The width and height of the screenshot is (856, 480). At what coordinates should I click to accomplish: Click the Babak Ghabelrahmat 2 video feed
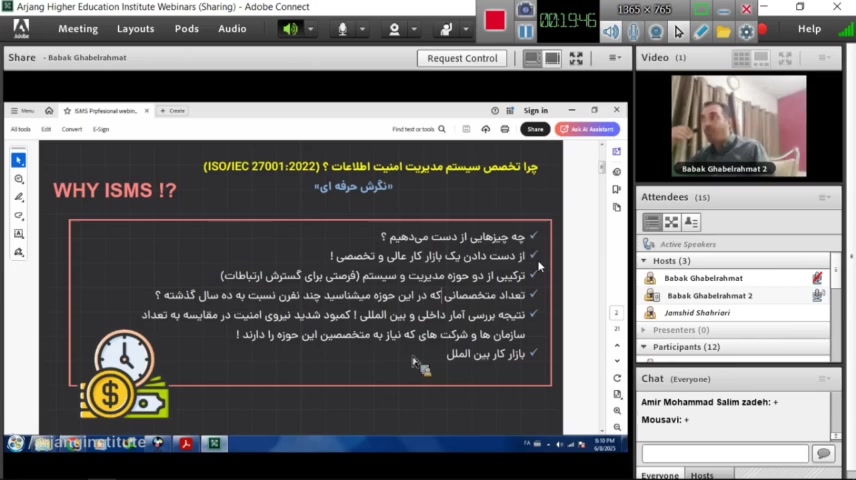pyautogui.click(x=739, y=126)
